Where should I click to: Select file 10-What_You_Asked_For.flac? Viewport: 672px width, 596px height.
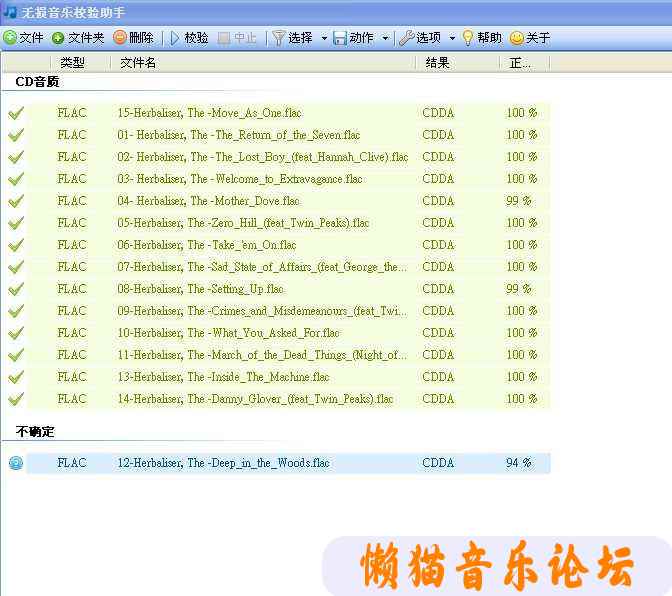(228, 333)
